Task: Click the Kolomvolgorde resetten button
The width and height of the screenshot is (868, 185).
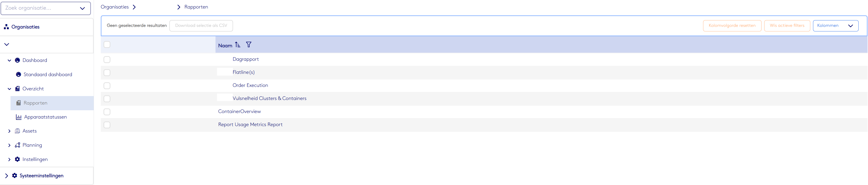Action: pos(732,26)
